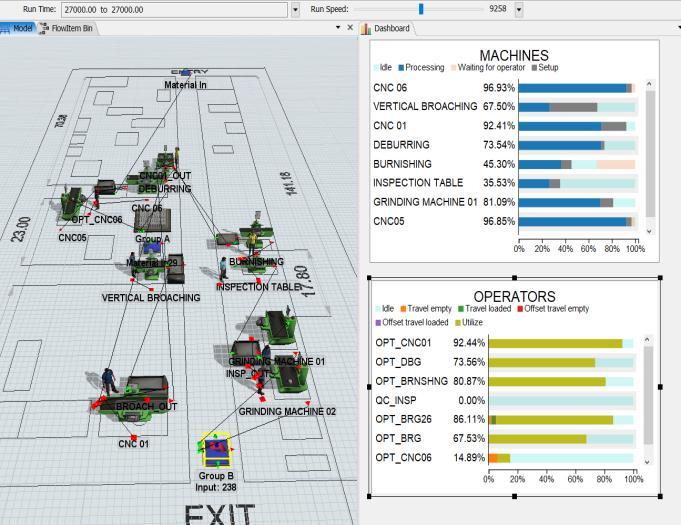This screenshot has width=681, height=525.
Task: Adjust the Run Speed slider handle
Action: click(x=421, y=9)
